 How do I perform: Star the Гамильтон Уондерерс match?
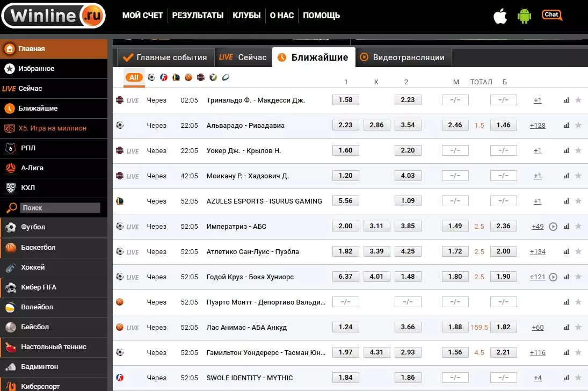578,352
